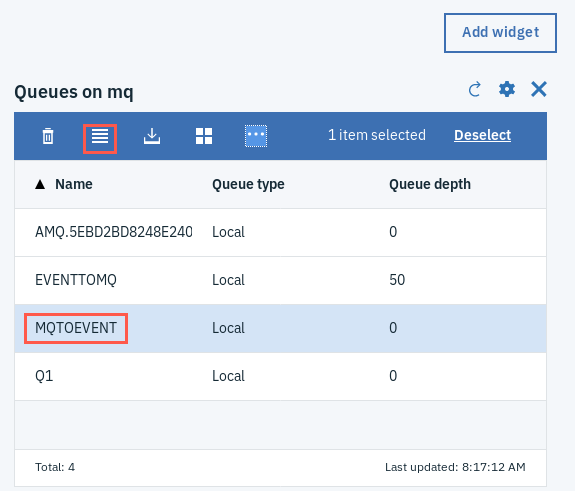
Task: Click the trash can delete queue icon
Action: tap(48, 136)
